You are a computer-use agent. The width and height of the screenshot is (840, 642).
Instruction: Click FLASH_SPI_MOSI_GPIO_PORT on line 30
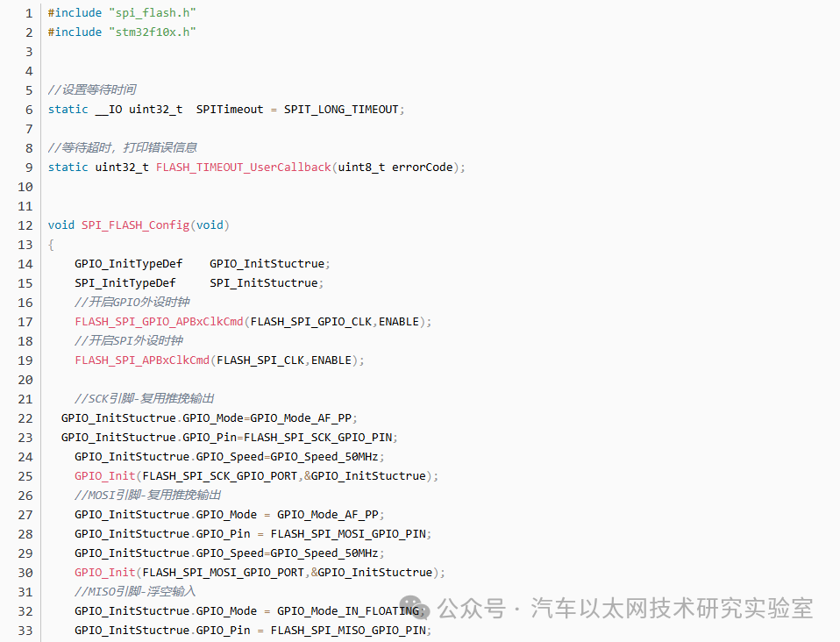pos(223,573)
